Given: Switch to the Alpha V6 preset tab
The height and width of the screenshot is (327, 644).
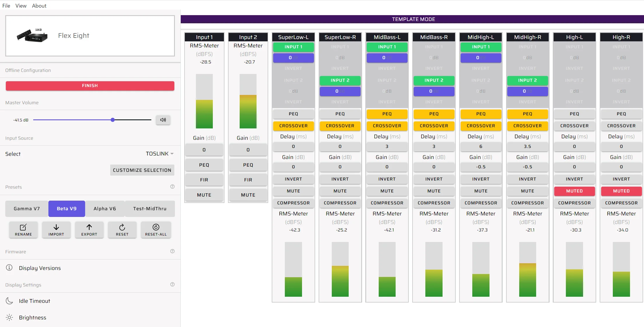Looking at the screenshot, I should coord(105,209).
